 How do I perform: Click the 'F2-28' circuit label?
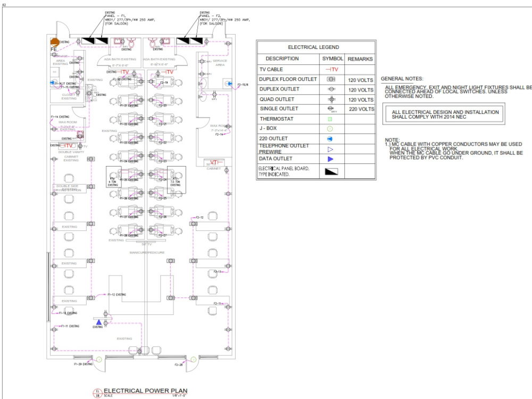pyautogui.click(x=178, y=365)
